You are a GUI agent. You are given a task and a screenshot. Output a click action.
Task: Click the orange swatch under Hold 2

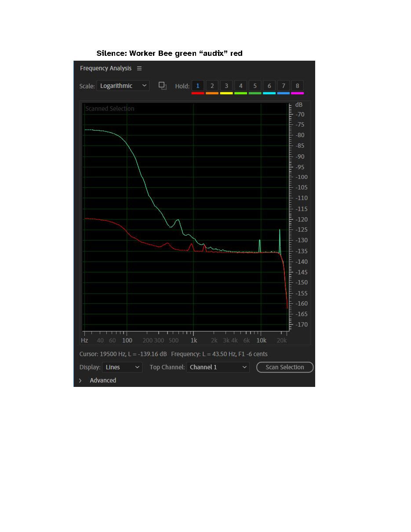pos(212,93)
